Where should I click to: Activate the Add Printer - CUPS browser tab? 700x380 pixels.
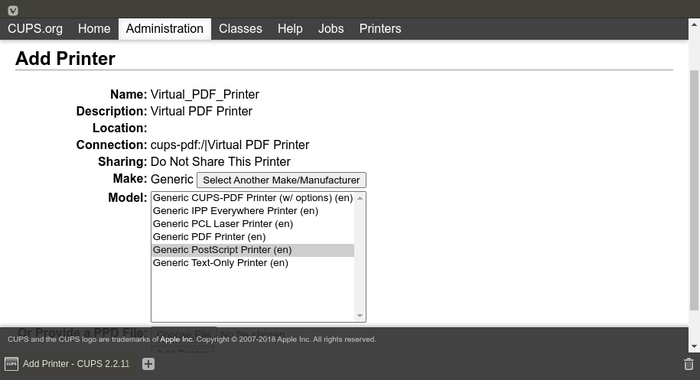(68, 364)
